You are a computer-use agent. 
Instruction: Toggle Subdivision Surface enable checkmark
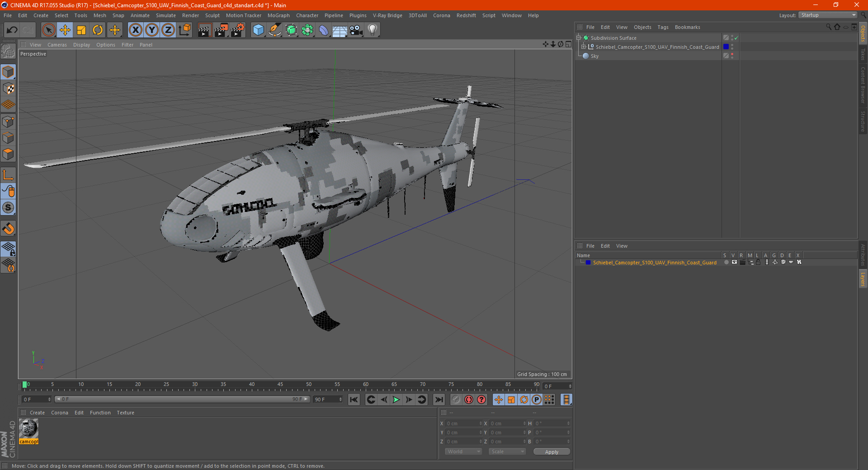click(736, 38)
